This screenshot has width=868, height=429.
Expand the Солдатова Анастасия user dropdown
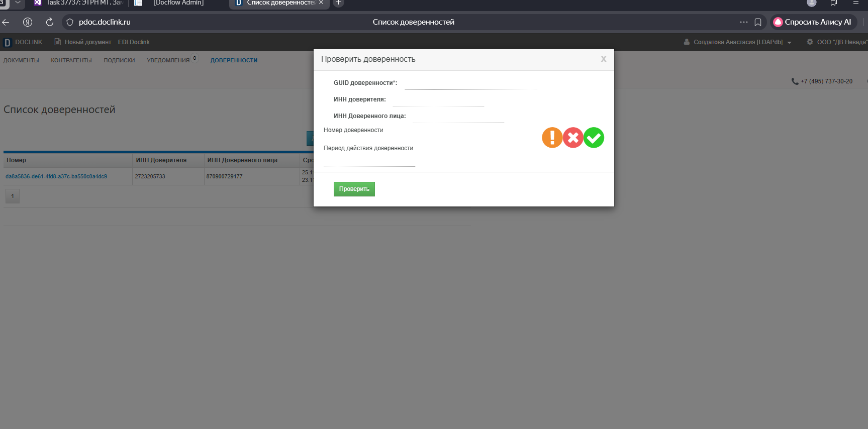[738, 42]
